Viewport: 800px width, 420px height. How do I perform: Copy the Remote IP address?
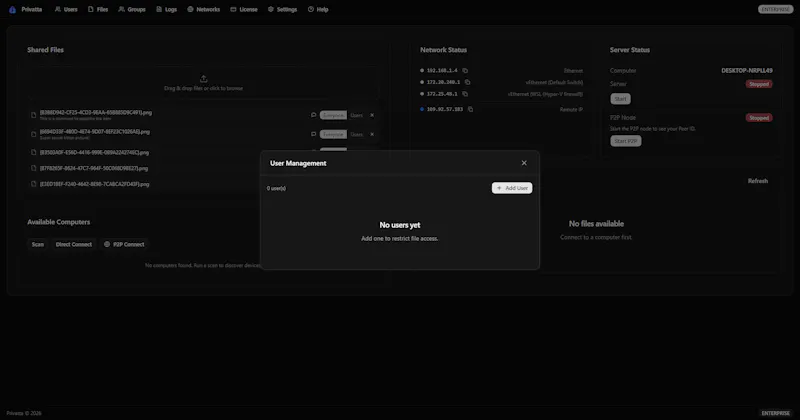[470, 109]
